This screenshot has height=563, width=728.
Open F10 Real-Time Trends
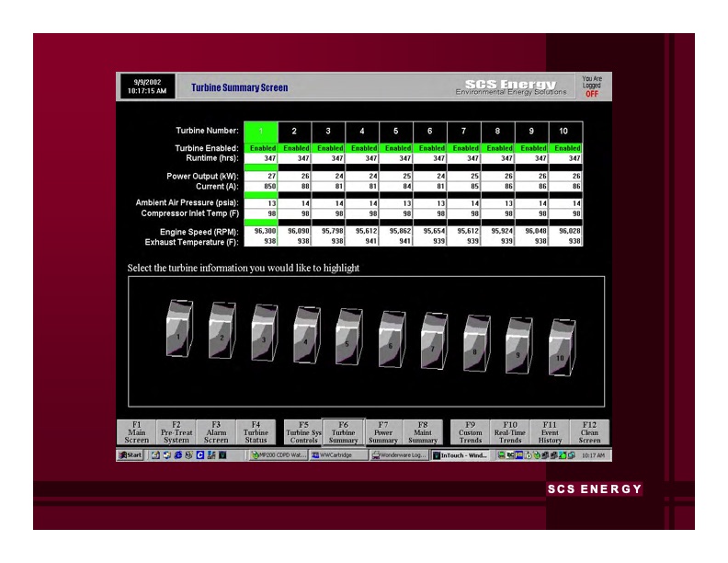point(510,432)
